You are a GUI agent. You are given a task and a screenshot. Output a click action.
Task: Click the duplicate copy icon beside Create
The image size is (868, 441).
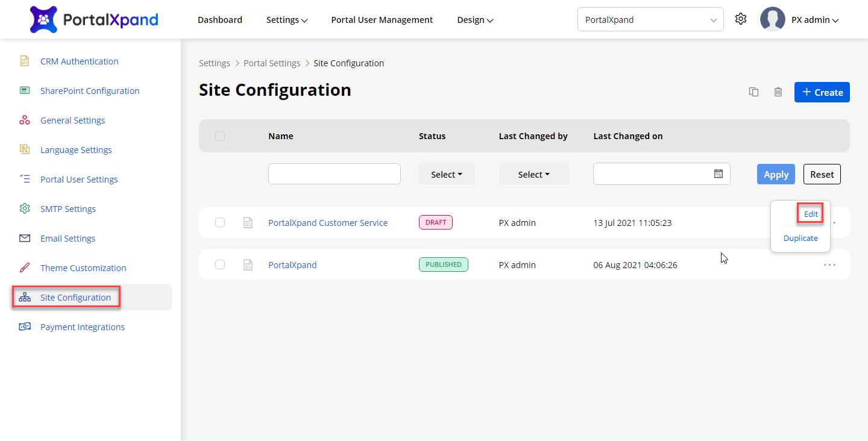[x=753, y=92]
